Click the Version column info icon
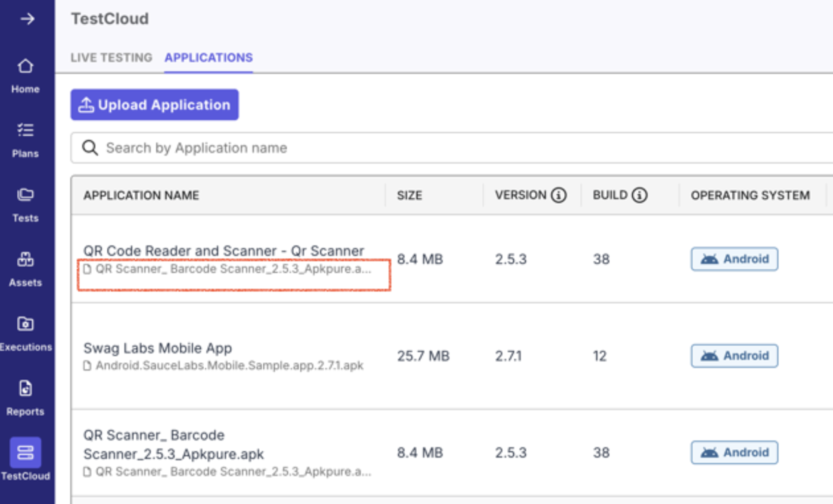This screenshot has width=833, height=504. (x=559, y=195)
